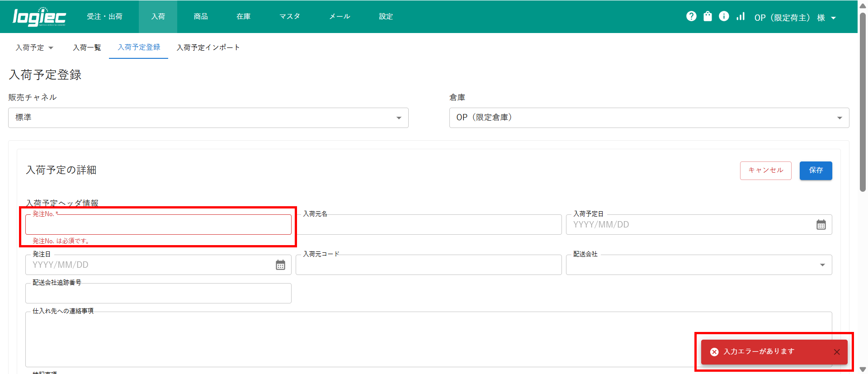Open the information icon in header
868x374 pixels.
tap(724, 16)
